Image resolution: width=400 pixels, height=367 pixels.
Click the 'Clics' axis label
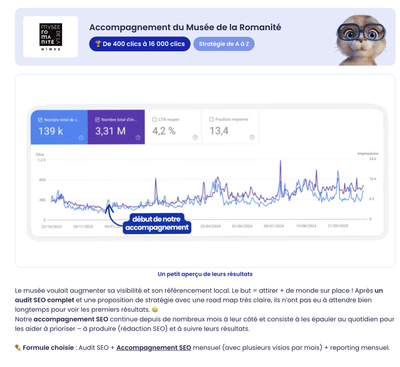click(x=40, y=154)
